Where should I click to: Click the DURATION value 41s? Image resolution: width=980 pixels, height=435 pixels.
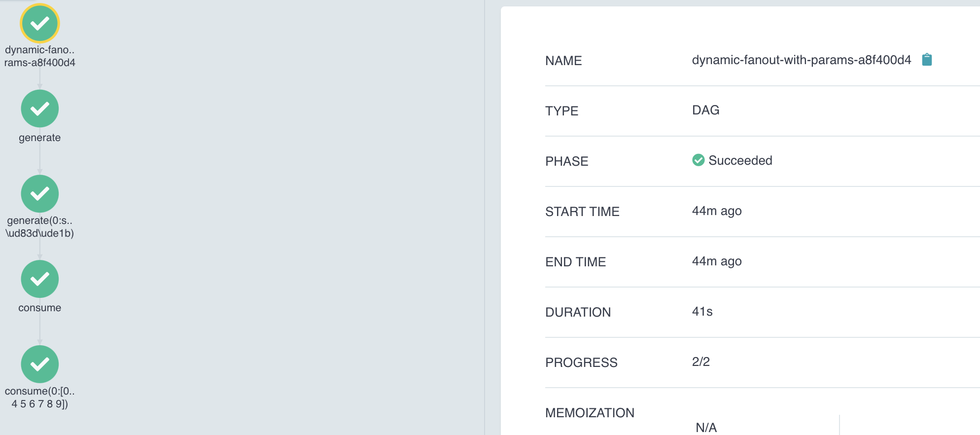pyautogui.click(x=702, y=311)
